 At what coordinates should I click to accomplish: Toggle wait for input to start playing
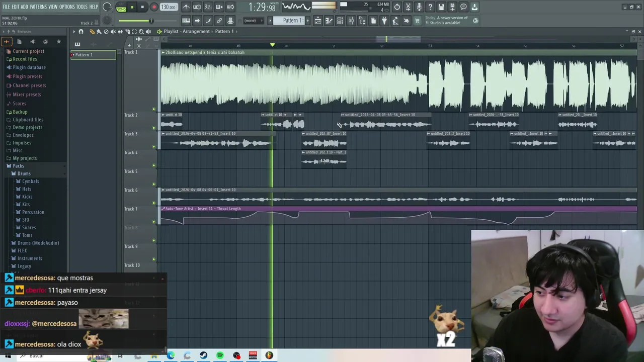[x=197, y=7]
